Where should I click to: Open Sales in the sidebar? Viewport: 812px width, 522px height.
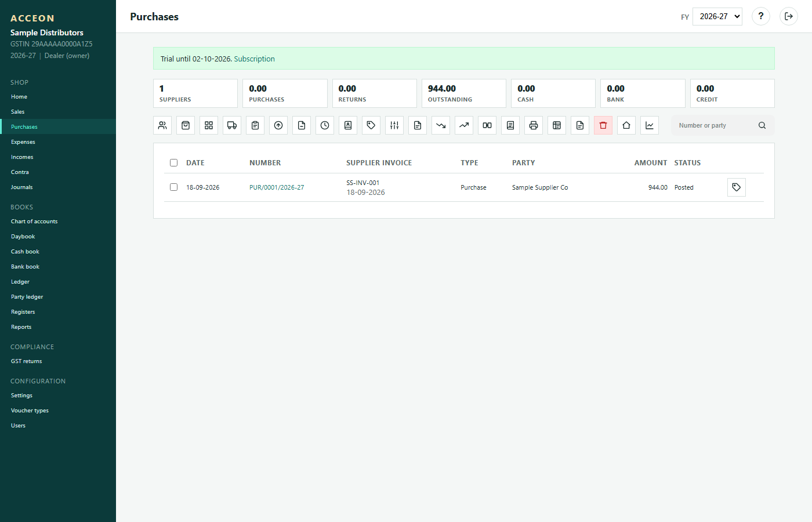(58, 112)
